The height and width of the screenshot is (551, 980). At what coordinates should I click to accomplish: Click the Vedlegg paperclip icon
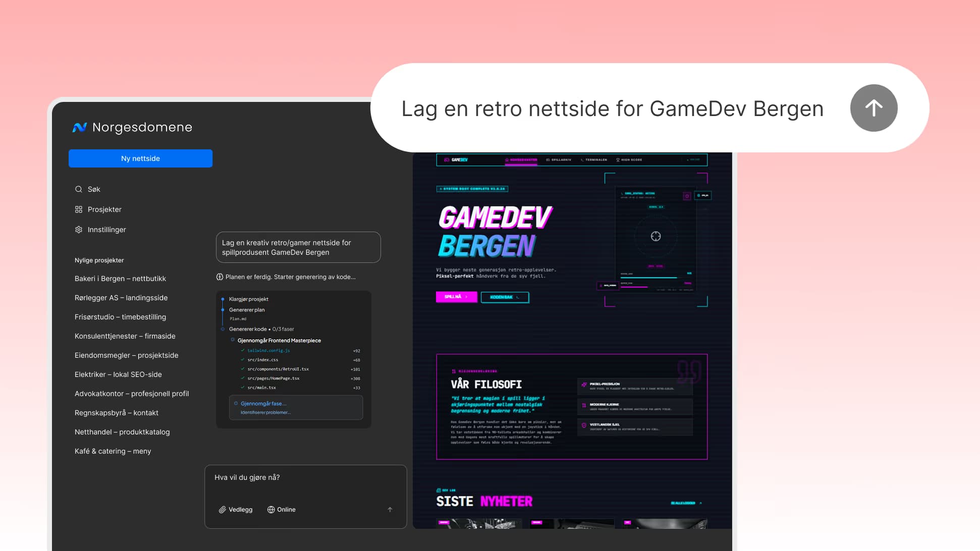[222, 510]
